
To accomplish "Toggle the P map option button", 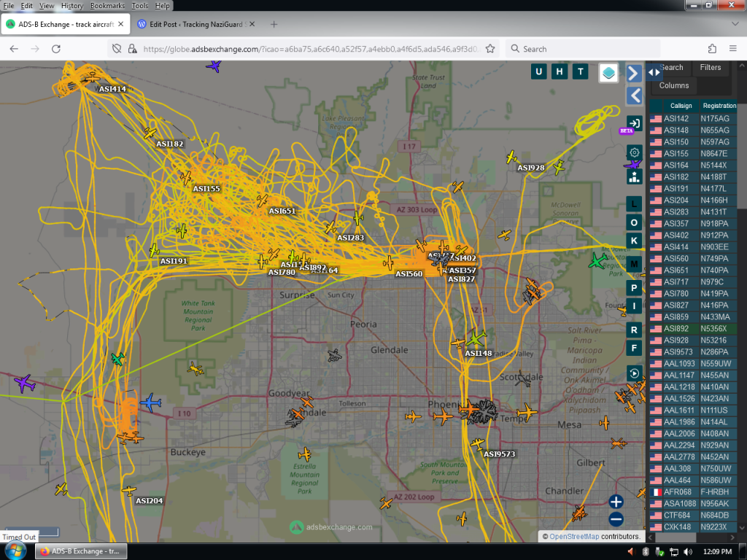I will pos(634,287).
